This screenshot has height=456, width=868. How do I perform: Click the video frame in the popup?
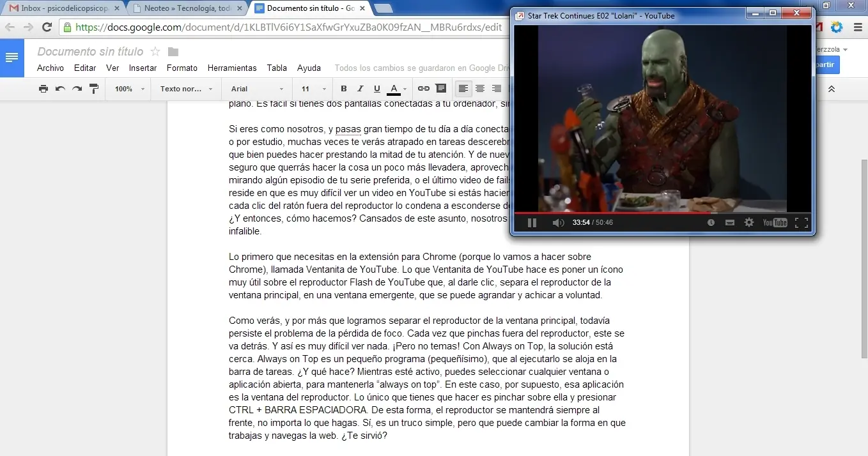[x=663, y=119]
